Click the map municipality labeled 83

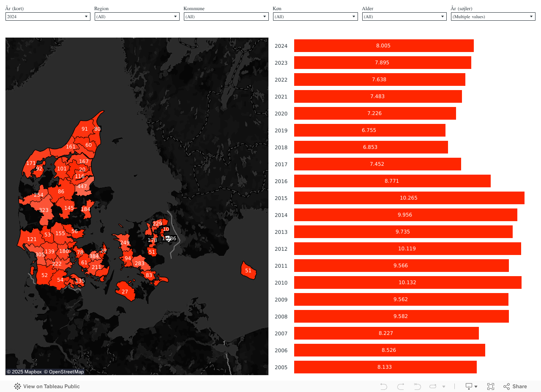(x=149, y=275)
